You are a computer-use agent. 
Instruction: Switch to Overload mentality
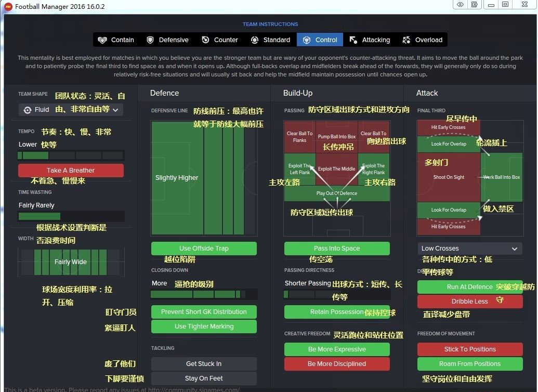(x=422, y=40)
